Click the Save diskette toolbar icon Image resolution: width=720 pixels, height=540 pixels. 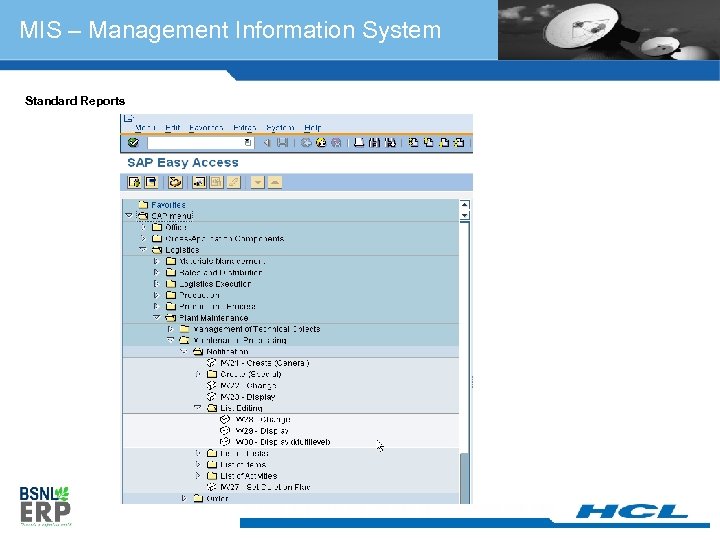282,143
